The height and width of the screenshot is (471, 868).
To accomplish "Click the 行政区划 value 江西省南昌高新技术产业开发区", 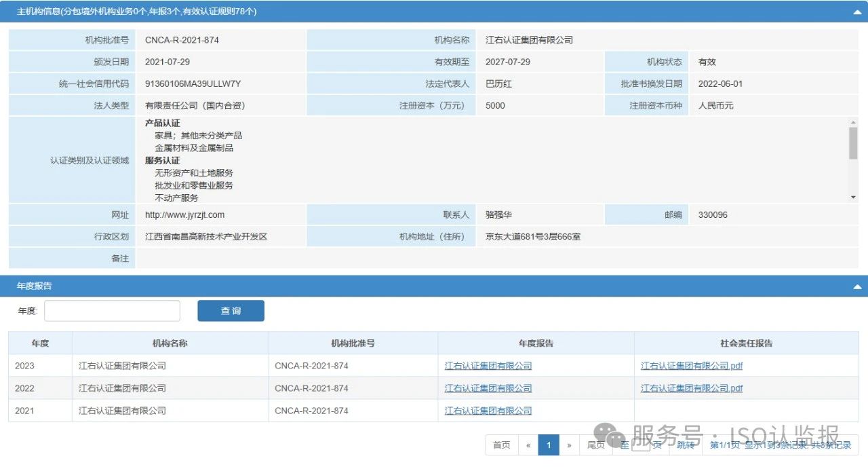I will [206, 238].
